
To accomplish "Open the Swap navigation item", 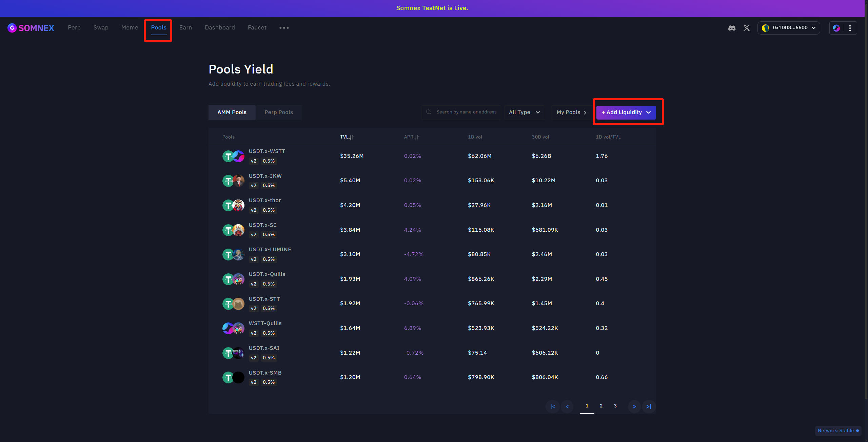I will pyautogui.click(x=101, y=28).
